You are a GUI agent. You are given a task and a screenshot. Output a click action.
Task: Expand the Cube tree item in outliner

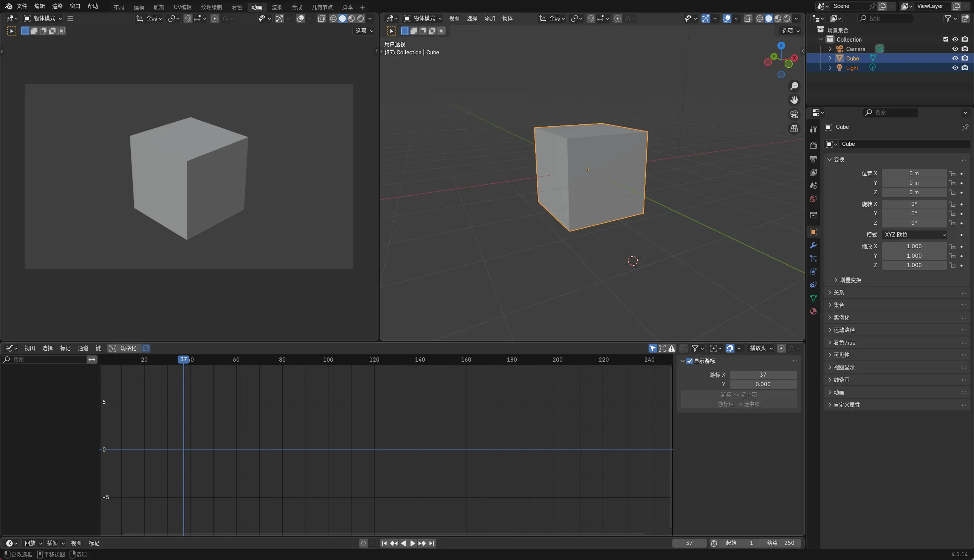830,59
